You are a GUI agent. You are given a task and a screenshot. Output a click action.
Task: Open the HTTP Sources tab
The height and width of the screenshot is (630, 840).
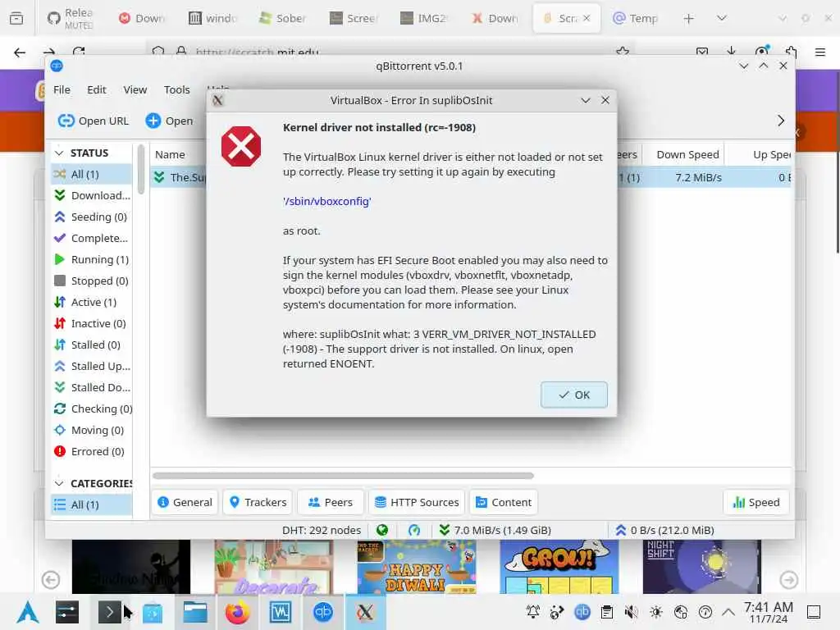coord(417,503)
